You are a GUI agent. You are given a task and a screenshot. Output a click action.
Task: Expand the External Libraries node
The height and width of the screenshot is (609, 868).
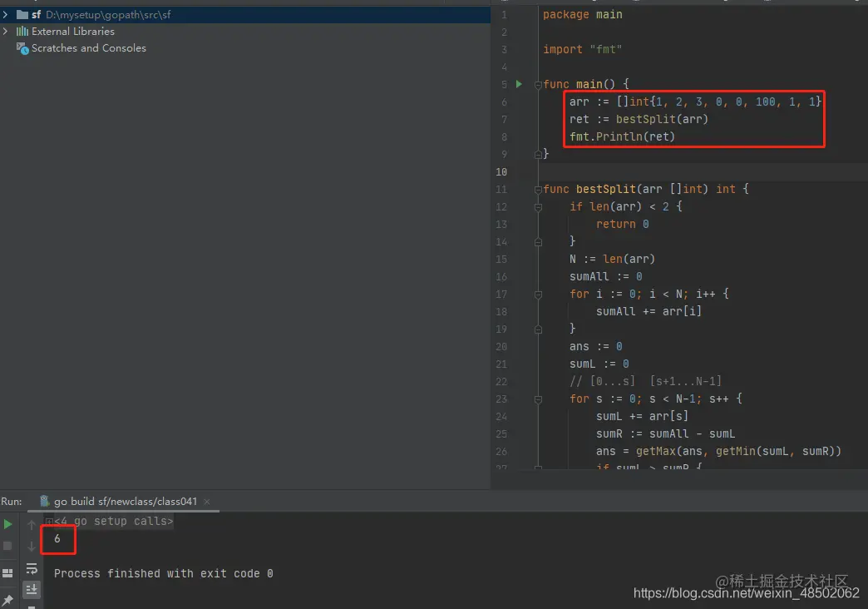(x=6, y=31)
